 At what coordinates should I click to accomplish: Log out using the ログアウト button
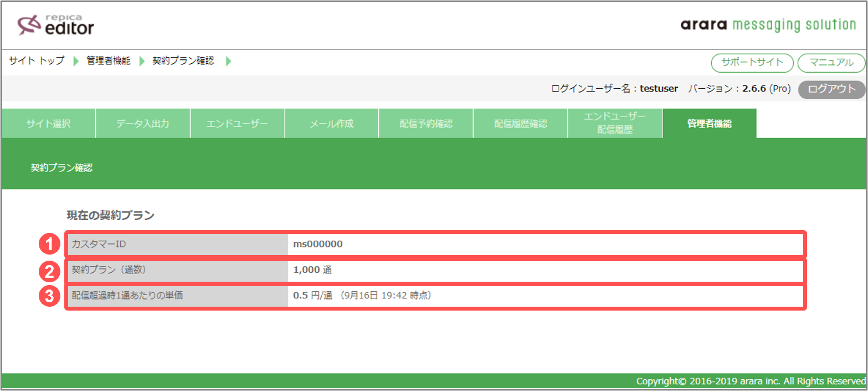831,89
